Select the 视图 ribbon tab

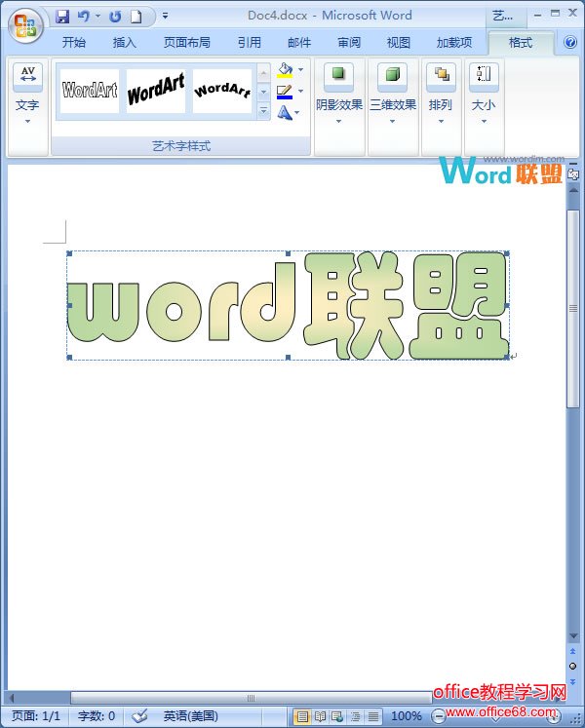click(x=398, y=43)
